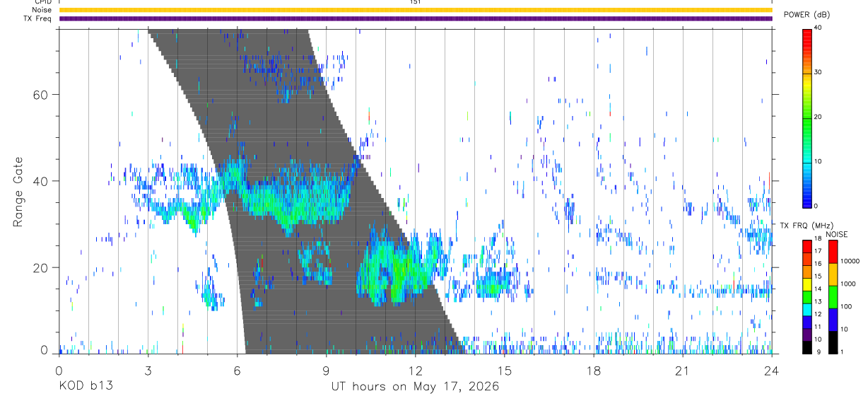Click the green 13 MHz swatch in TX FRQ legend

807,296
